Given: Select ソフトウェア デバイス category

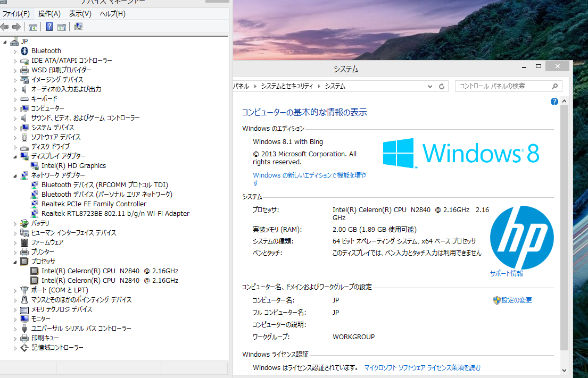Looking at the screenshot, I should coord(55,137).
